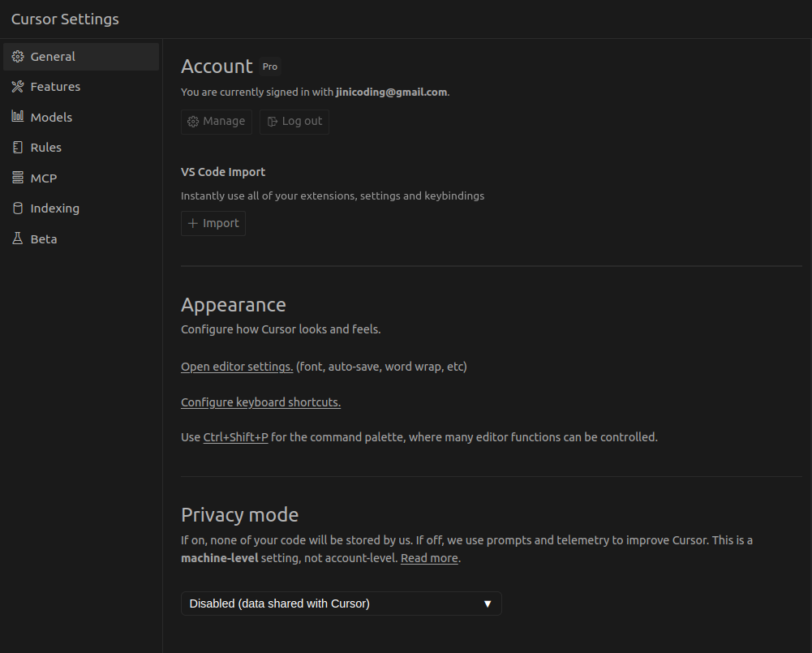Image resolution: width=812 pixels, height=653 pixels.
Task: Click the gear icon next to General
Action: point(18,57)
